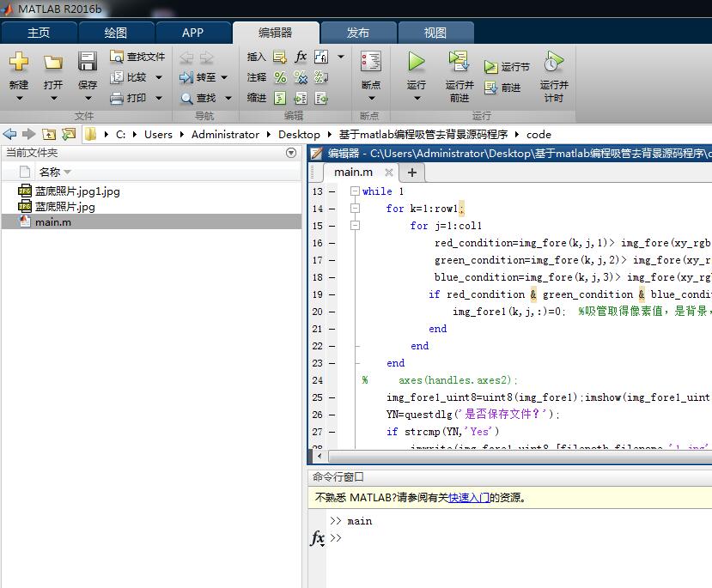Set breakpoint at line 16 dash
The height and width of the screenshot is (588, 712).
332,243
